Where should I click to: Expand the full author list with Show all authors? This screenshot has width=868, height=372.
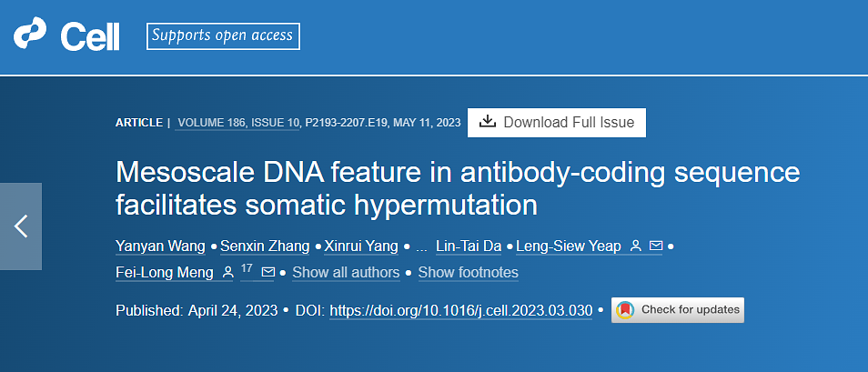346,273
